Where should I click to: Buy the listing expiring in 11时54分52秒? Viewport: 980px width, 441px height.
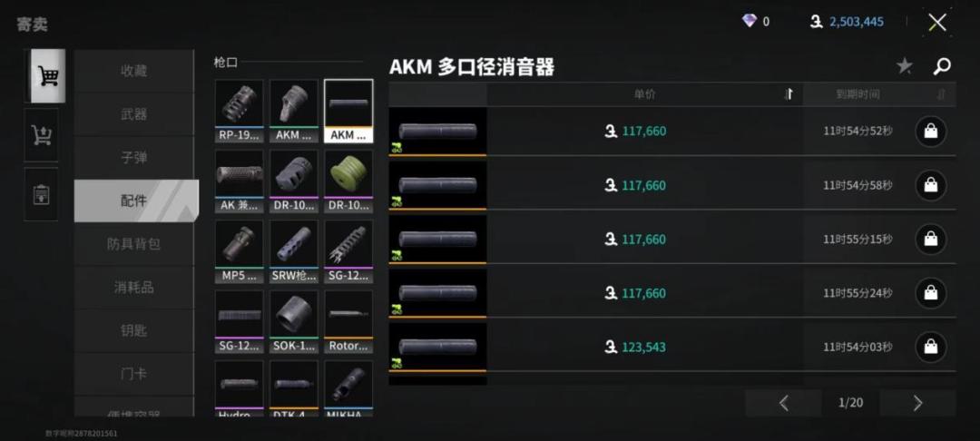[931, 132]
